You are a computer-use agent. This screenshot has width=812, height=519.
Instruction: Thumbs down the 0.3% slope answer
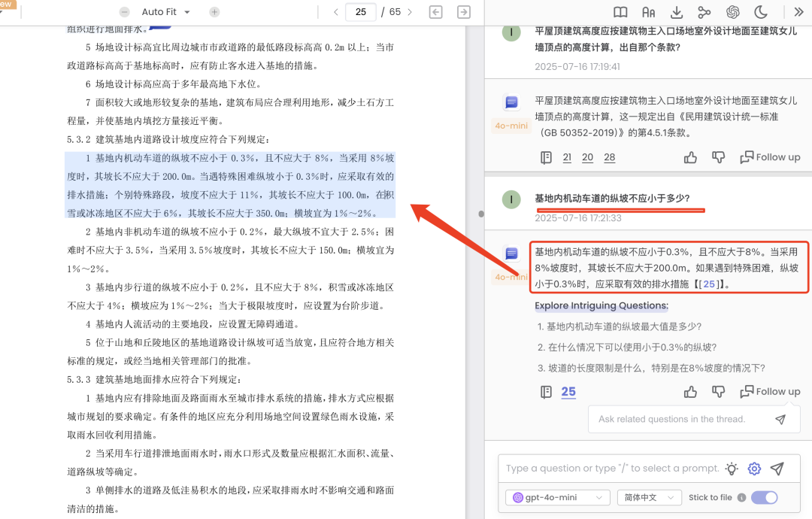(718, 392)
